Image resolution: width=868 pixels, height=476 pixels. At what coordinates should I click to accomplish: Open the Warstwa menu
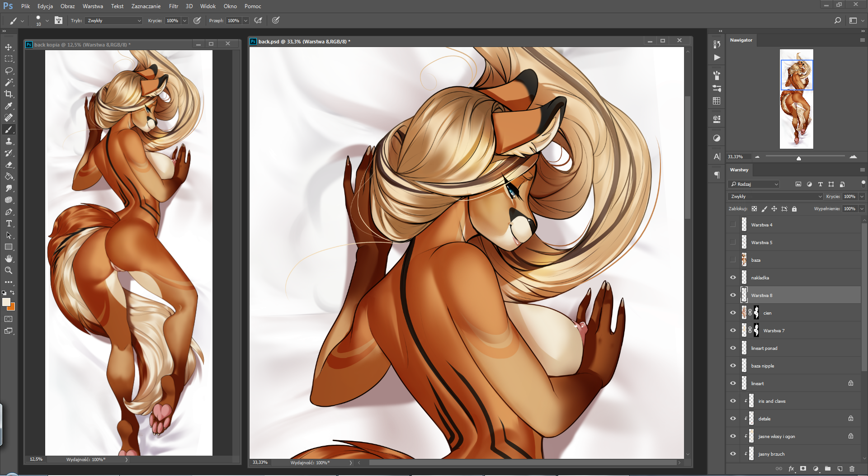point(93,6)
